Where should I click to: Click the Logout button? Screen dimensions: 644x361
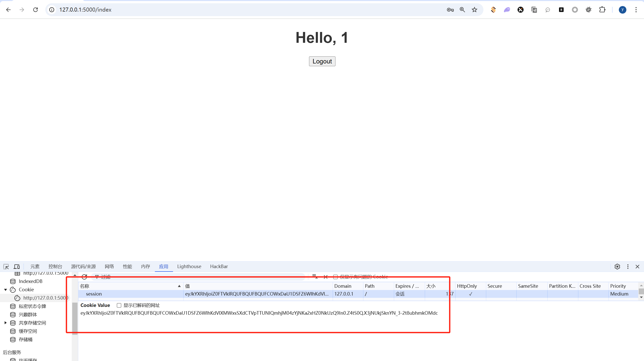click(322, 61)
